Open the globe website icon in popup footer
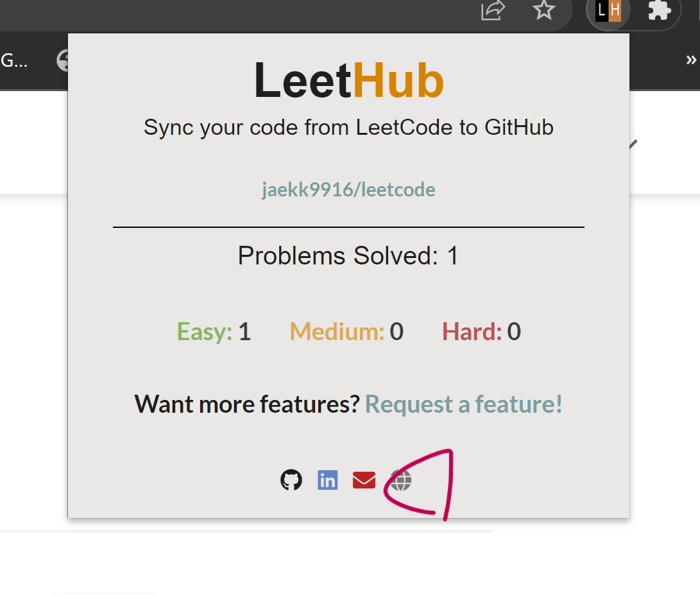The width and height of the screenshot is (700, 595). 401,480
